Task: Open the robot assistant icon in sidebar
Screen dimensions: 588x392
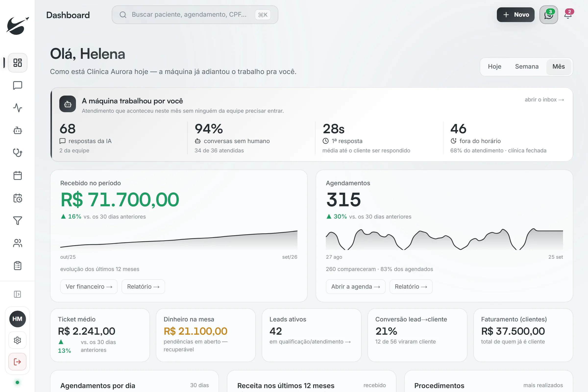Action: tap(17, 131)
